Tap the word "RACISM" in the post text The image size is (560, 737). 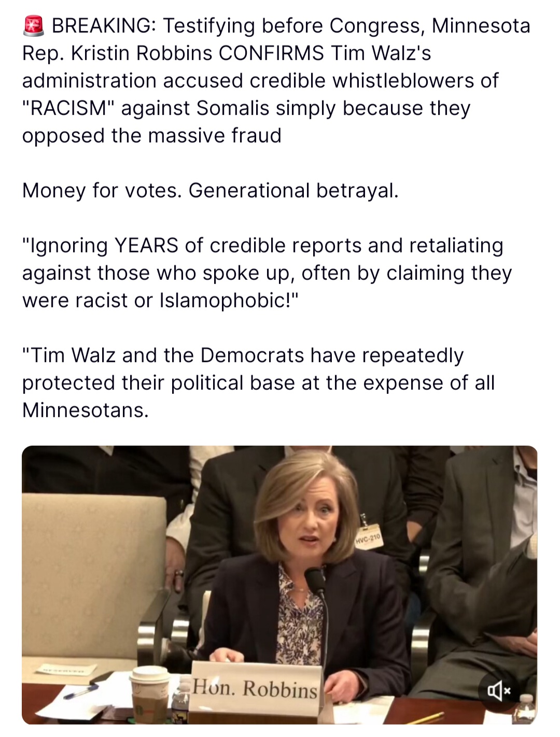coord(72,108)
